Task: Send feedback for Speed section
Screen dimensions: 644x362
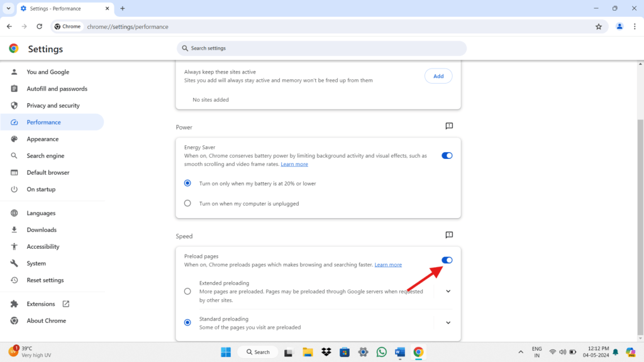Action: click(449, 235)
